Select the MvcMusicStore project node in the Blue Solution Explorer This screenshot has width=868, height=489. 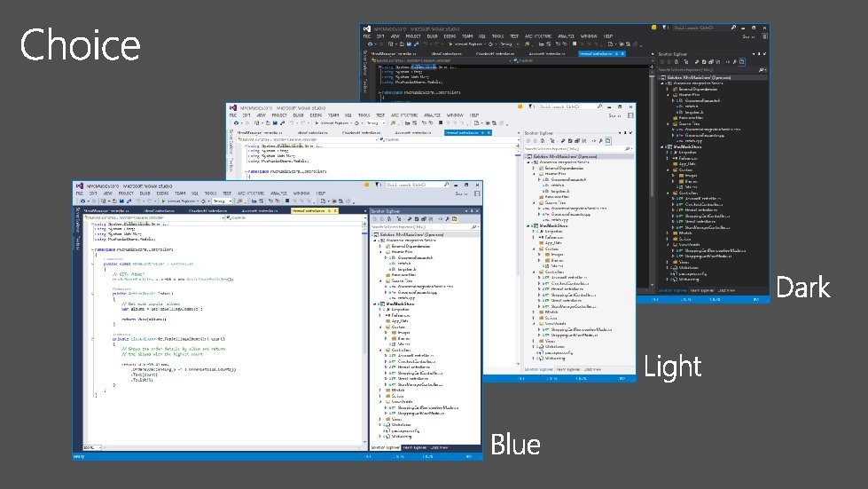tap(400, 304)
